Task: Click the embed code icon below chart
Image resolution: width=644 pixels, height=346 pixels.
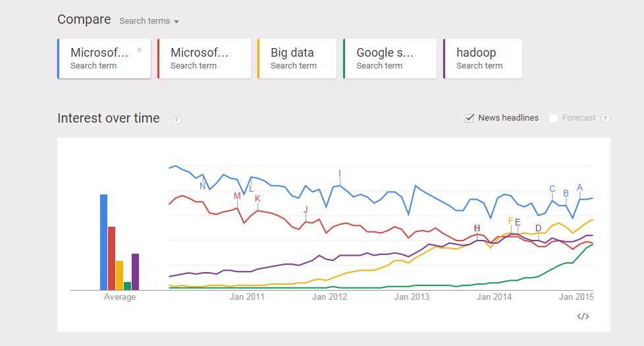Action: pos(583,316)
